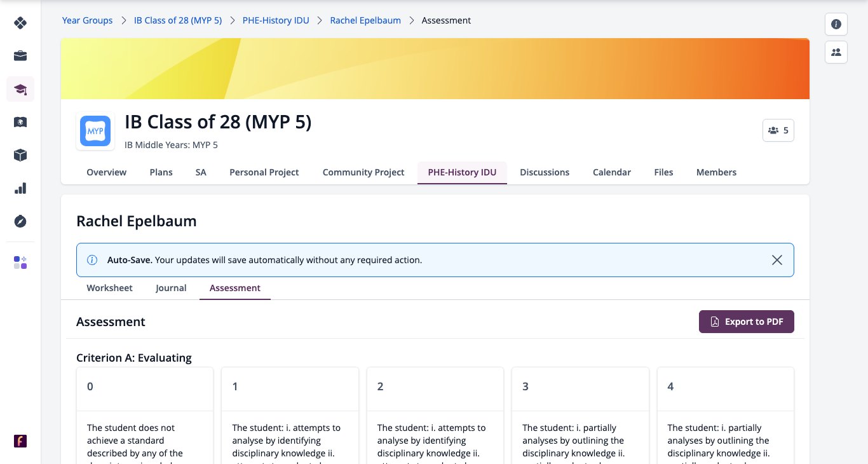Open the purple apps icon in sidebar

click(x=20, y=263)
